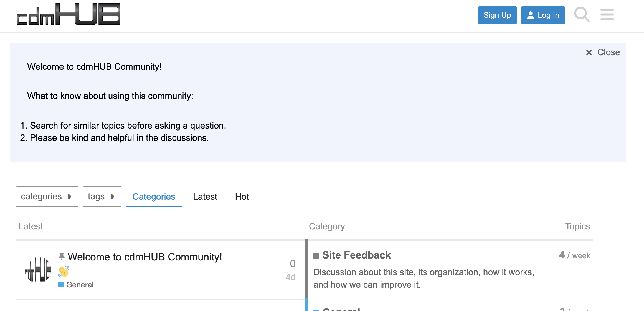644x311 pixels.
Task: Click the 4d activity time
Action: click(x=291, y=277)
